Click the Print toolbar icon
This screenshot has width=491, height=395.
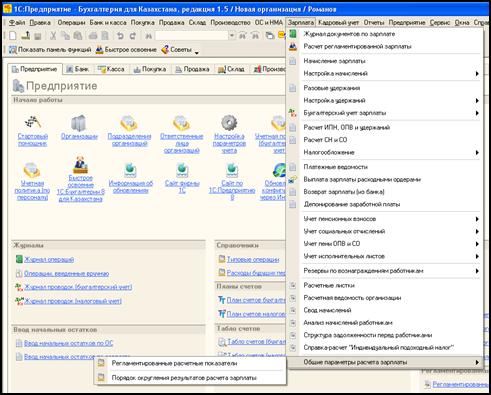pyautogui.click(x=93, y=36)
